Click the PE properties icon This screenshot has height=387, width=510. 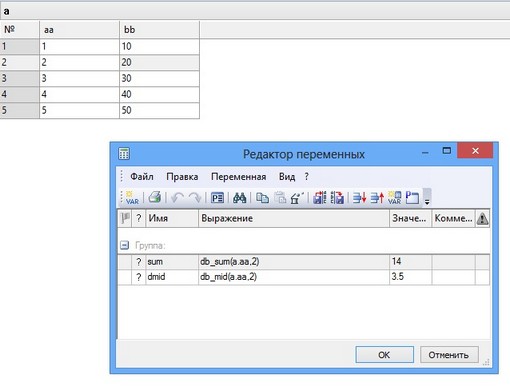(217, 198)
